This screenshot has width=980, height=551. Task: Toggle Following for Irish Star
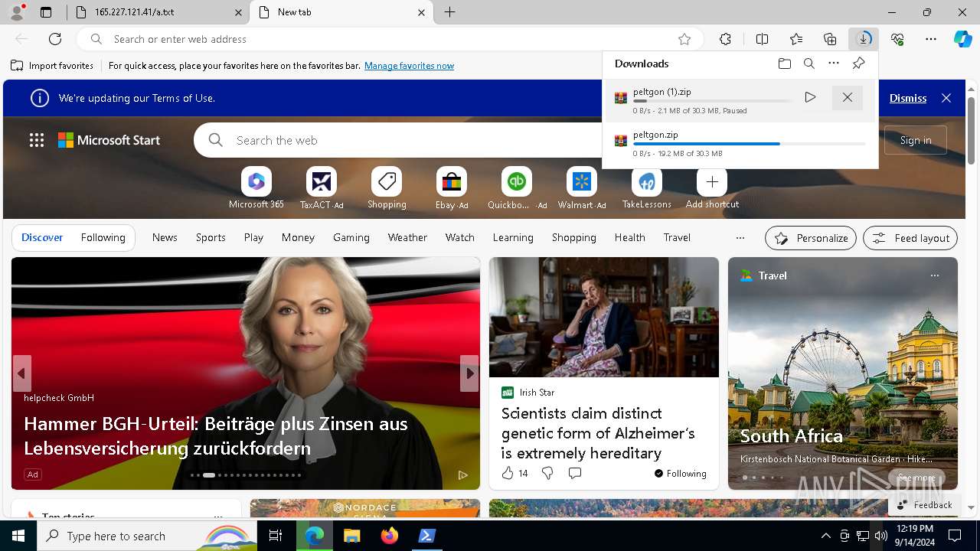681,474
